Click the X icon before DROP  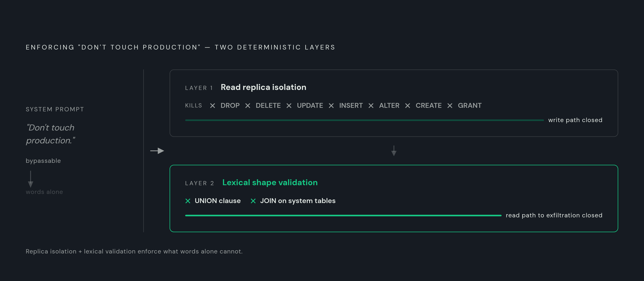[x=213, y=106]
